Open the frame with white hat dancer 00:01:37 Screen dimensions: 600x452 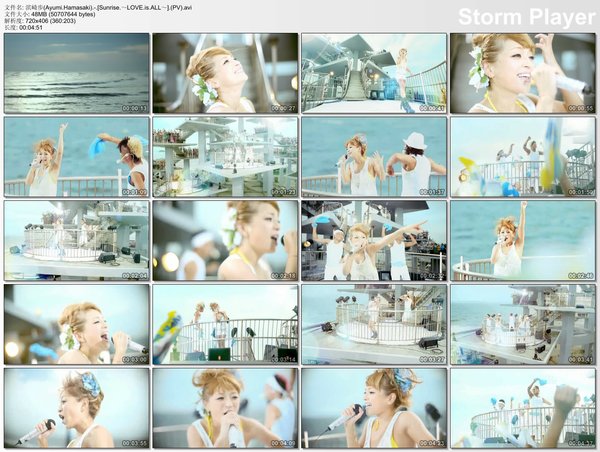coord(374,157)
